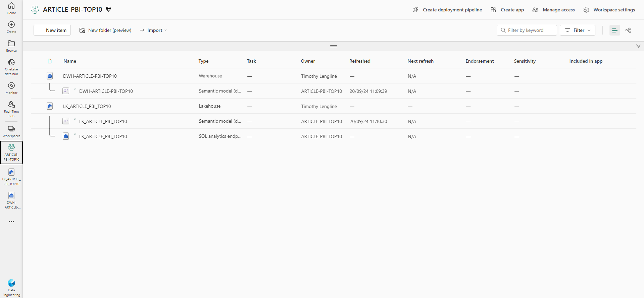
Task: Open Workspace settings
Action: pyautogui.click(x=609, y=10)
